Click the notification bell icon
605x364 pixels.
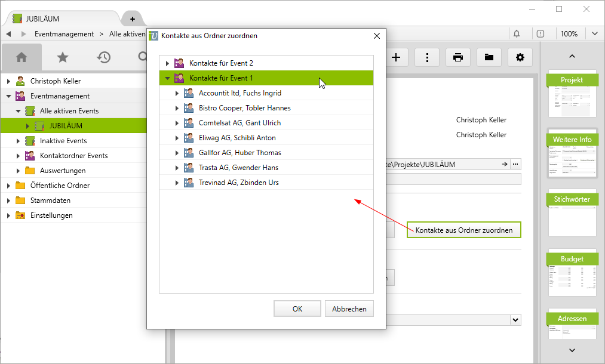[x=517, y=34]
